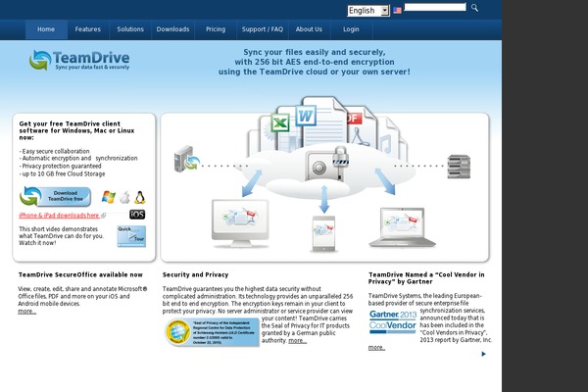Screen dimensions: 588x392
Task: Click the music note file icon
Action: point(386,144)
